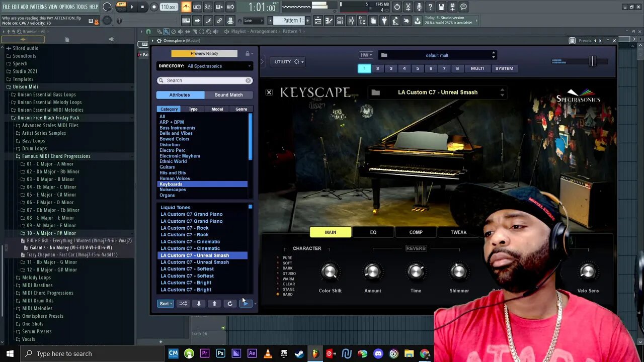Open the Line snap dropdown
Screen dimensions: 644x362
click(254, 21)
